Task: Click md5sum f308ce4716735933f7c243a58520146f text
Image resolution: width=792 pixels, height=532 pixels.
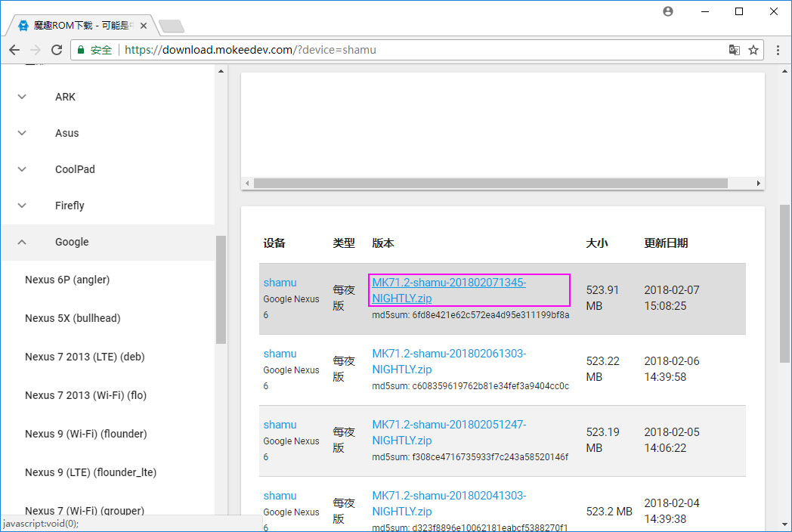Action: (470, 456)
